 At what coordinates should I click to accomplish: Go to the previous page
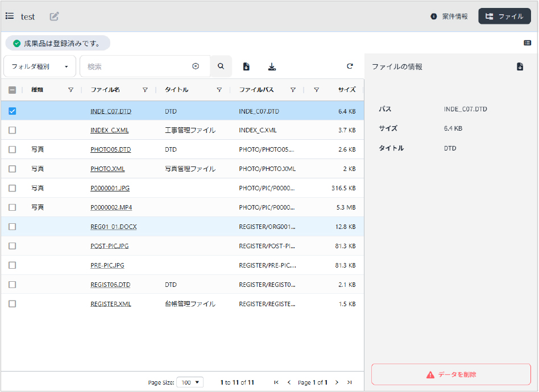(x=289, y=382)
